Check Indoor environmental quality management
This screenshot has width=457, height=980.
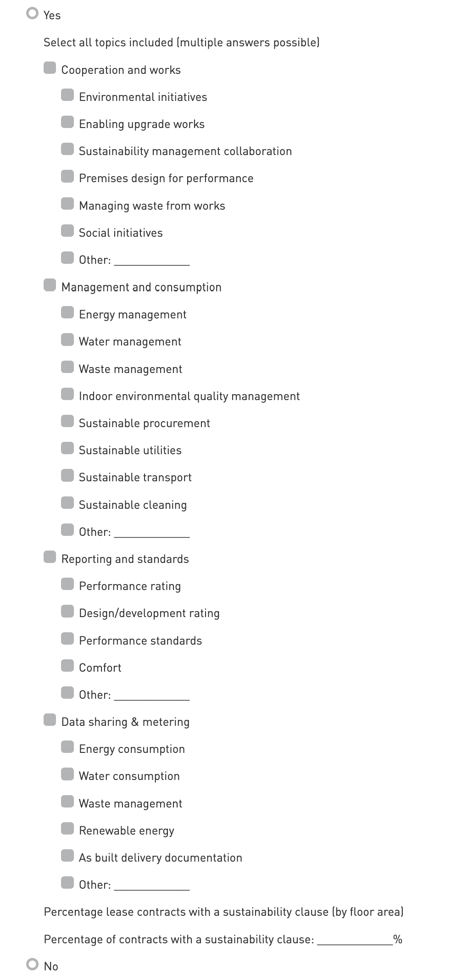coord(67,394)
